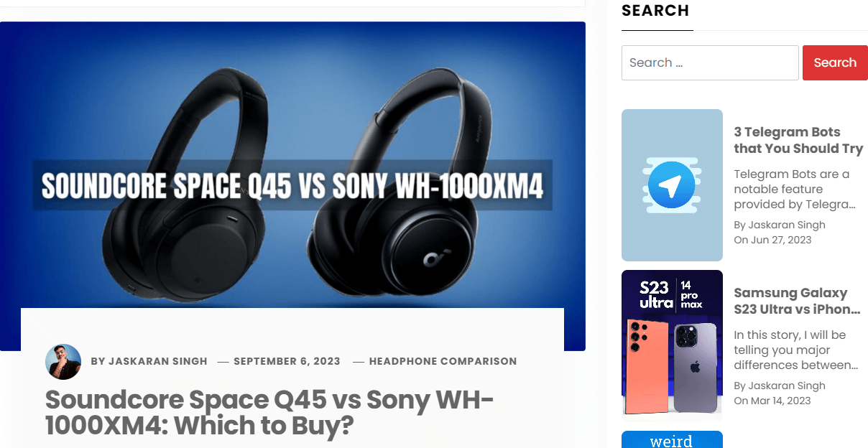Open the S23 Ultra vs iPhone thumbnail
This screenshot has width=868, height=448.
672,343
